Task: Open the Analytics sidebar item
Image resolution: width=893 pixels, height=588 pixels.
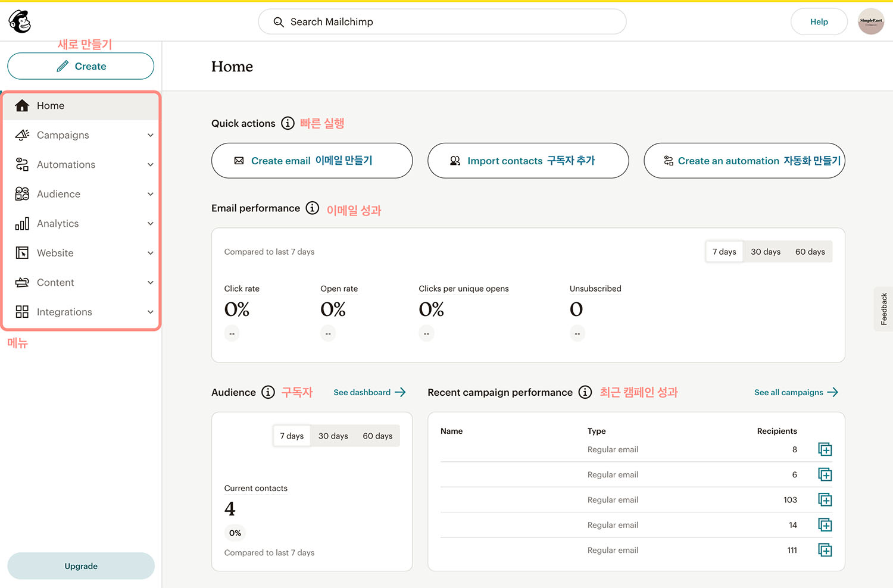Action: [81, 224]
